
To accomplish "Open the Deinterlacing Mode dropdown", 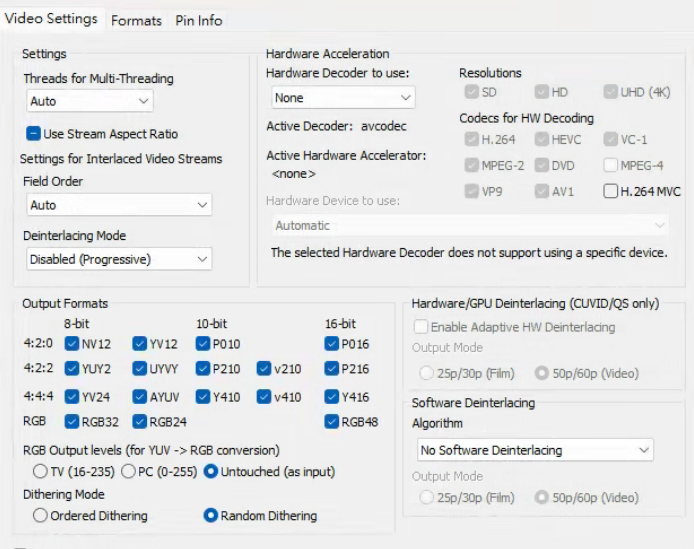I will [119, 259].
